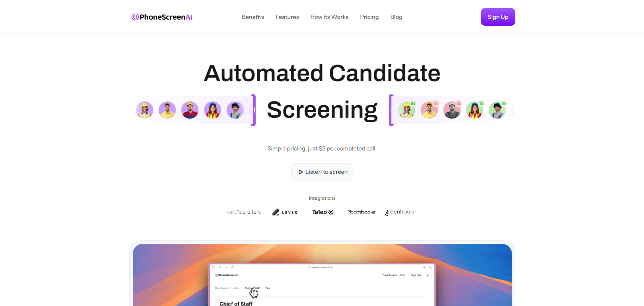Click the second candidate avatar with yellow hat
Screen dimensions: 644x306
pyautogui.click(x=167, y=110)
